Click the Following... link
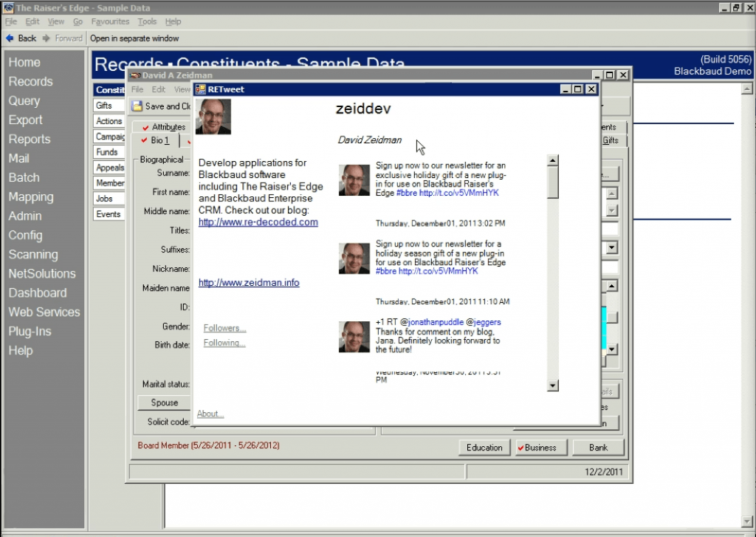Viewport: 756px width, 537px height. (224, 343)
